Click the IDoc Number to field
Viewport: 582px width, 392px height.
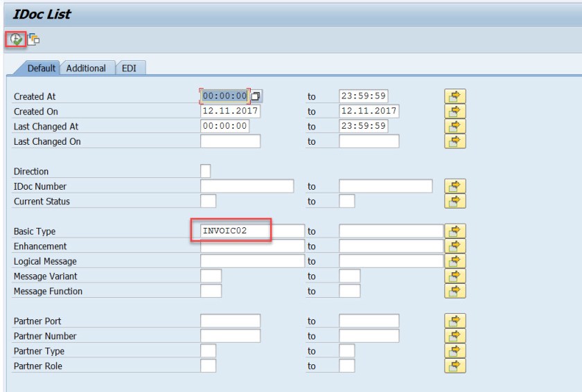(386, 186)
